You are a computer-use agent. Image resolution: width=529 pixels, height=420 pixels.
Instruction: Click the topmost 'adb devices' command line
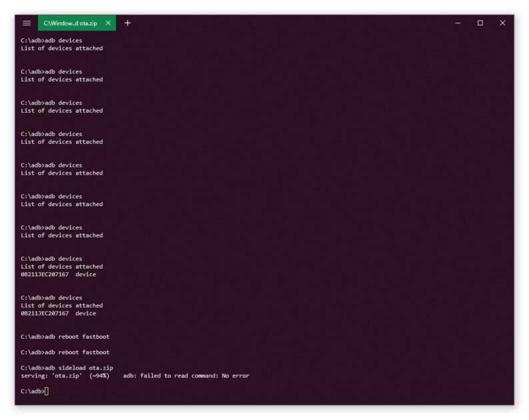[x=51, y=41]
